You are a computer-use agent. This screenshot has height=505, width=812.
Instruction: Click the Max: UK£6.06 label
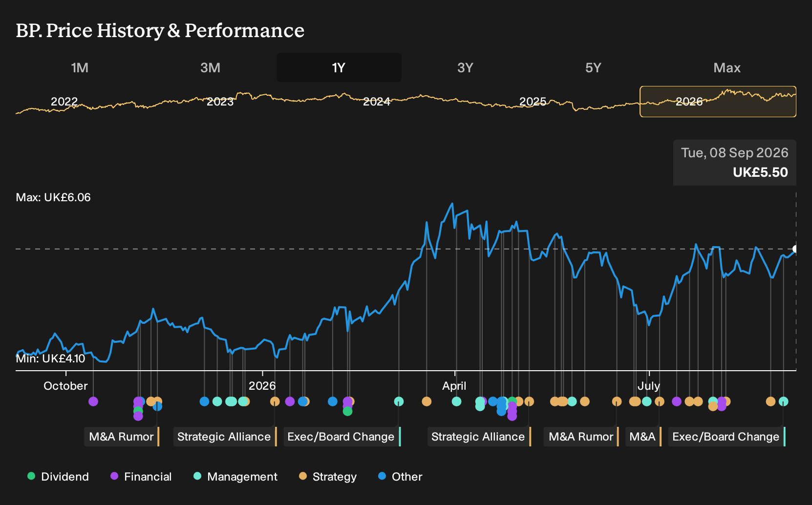click(53, 197)
